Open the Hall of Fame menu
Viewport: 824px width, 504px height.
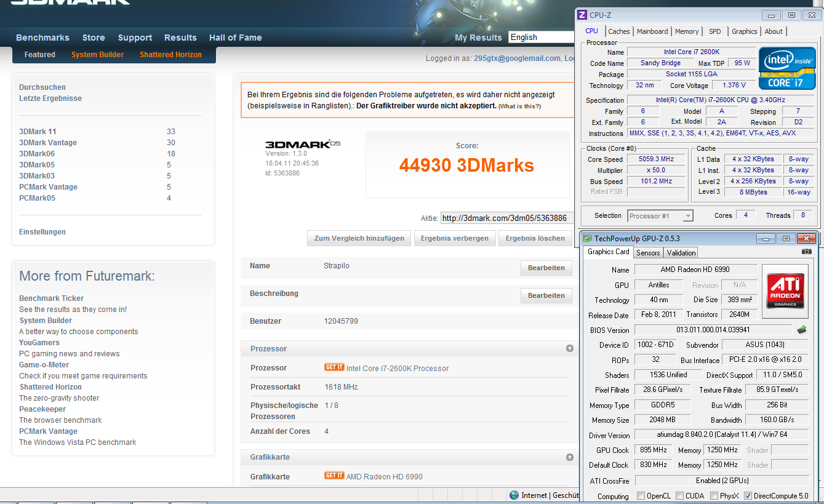click(x=236, y=38)
